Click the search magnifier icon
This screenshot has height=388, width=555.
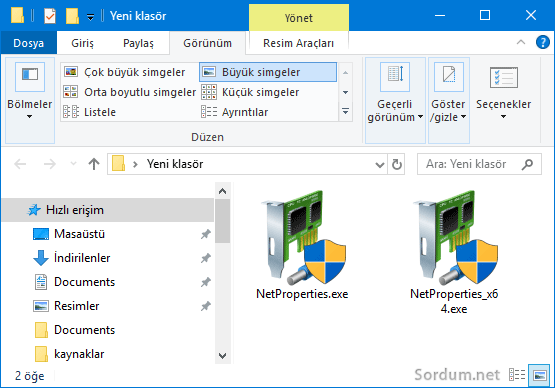pos(527,164)
